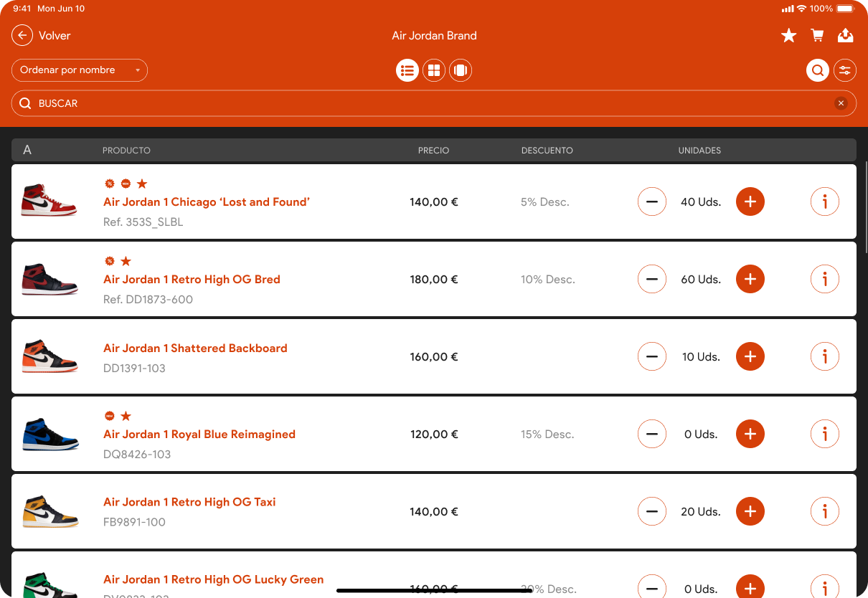868x598 pixels.
Task: Tap the discount badge on Chicago 'Lost and Found'
Action: (x=110, y=184)
